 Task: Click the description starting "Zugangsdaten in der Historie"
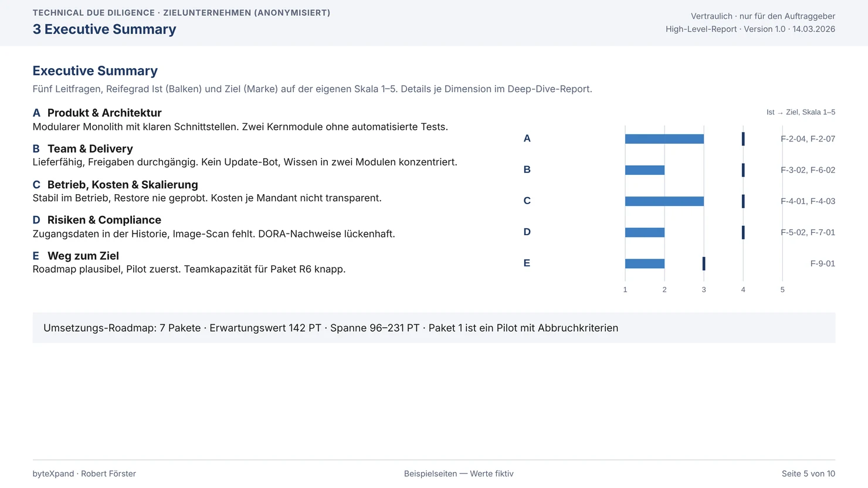214,234
